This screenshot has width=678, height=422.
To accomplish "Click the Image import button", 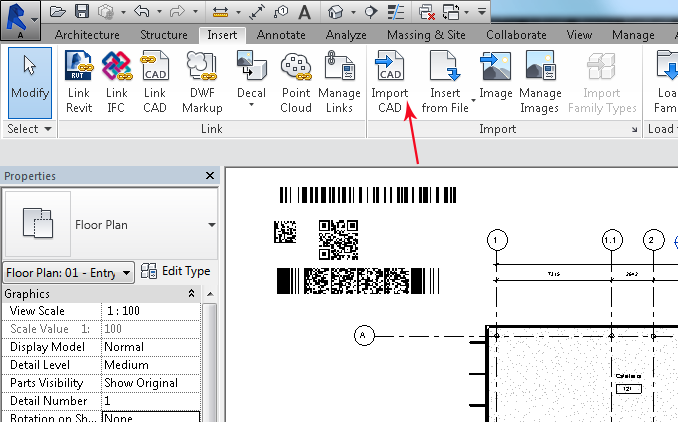I will click(496, 74).
